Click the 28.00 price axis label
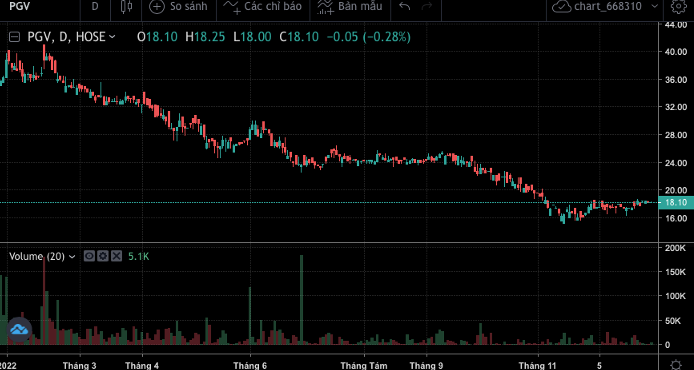Viewport: 694px width, 370px height. [x=675, y=135]
